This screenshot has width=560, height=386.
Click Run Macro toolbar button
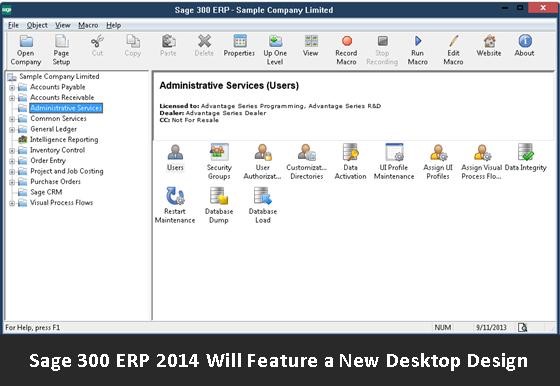[x=418, y=50]
